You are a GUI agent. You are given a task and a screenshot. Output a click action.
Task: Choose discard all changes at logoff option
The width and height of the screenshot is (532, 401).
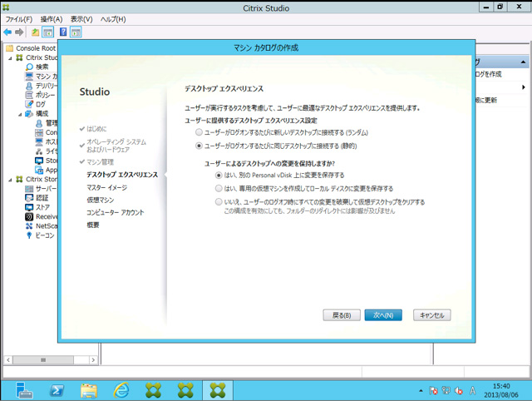(219, 202)
